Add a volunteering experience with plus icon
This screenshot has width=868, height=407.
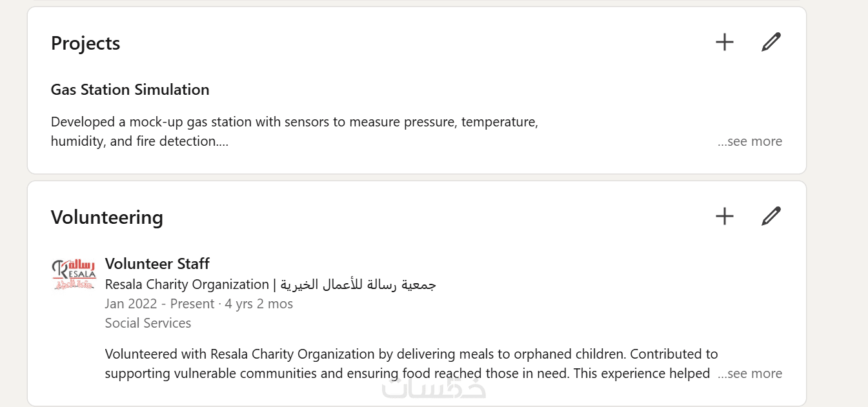click(x=725, y=216)
